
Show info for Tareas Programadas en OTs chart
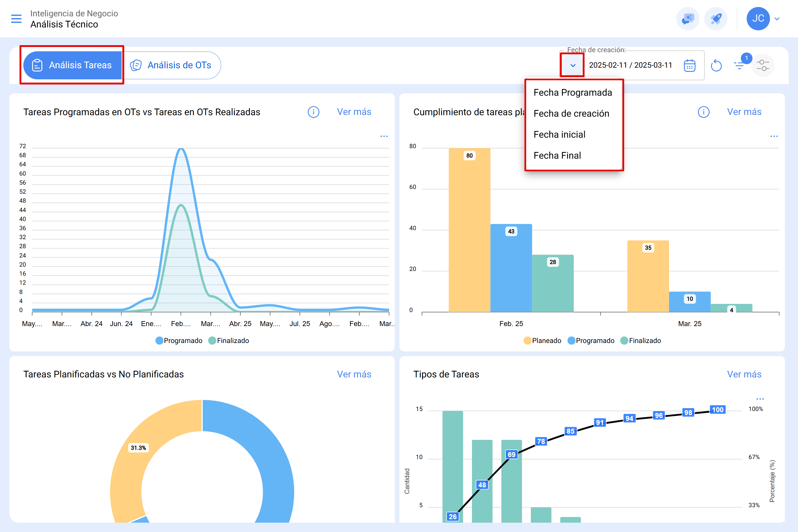coord(314,112)
